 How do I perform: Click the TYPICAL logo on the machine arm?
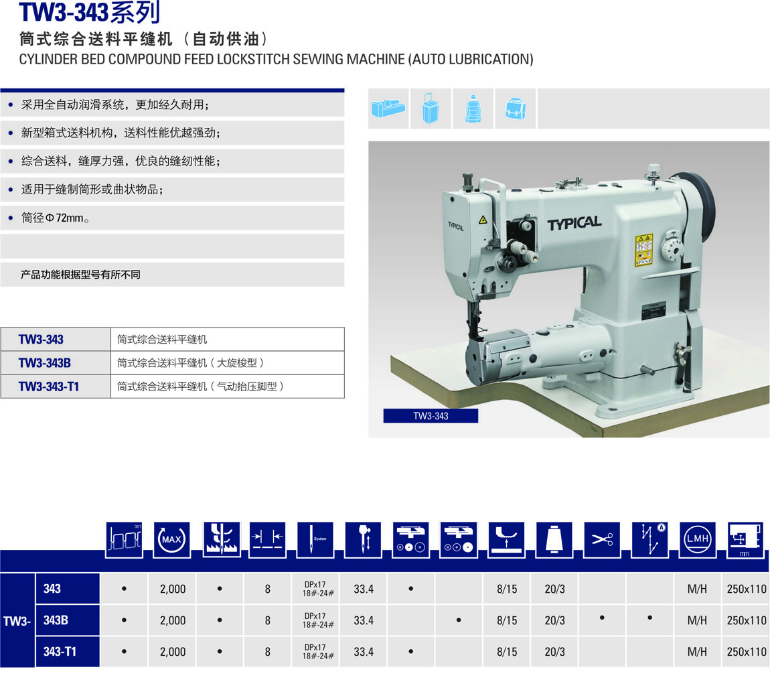[x=574, y=224]
